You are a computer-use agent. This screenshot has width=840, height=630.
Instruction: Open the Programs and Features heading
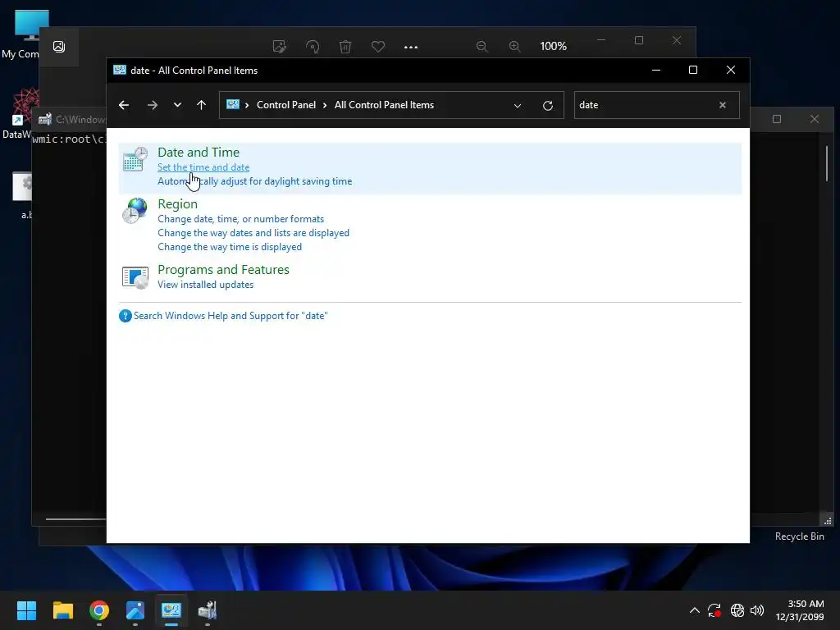pyautogui.click(x=223, y=269)
